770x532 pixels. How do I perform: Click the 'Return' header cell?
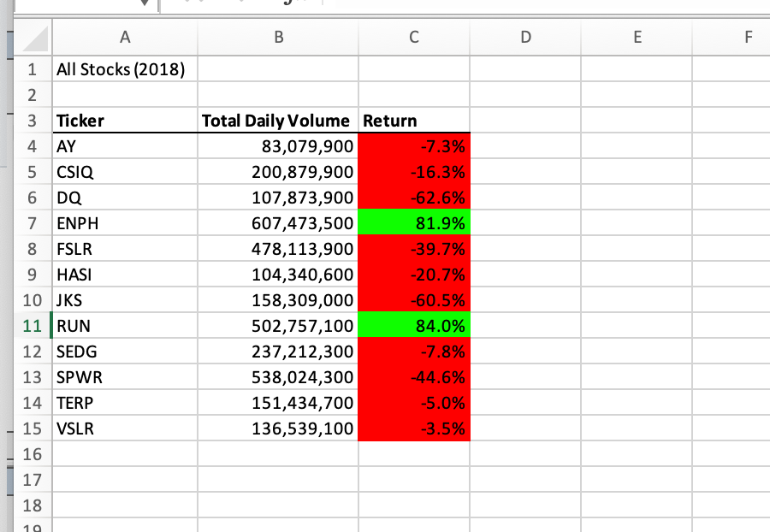coord(414,121)
